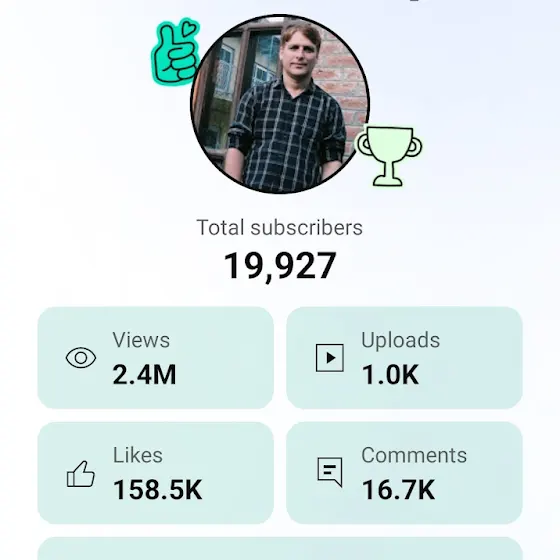This screenshot has height=560, width=560.
Task: Click the 158.5K likes value
Action: point(158,490)
